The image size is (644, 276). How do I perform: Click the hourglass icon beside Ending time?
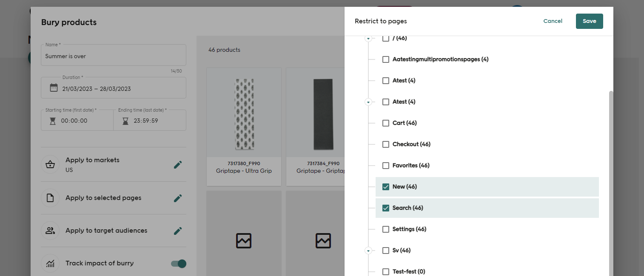pyautogui.click(x=125, y=121)
